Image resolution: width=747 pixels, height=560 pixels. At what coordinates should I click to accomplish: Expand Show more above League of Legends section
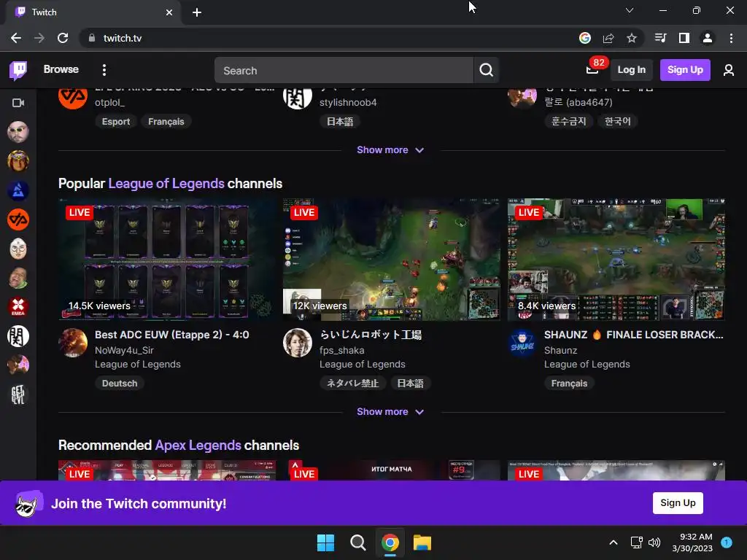click(x=390, y=150)
